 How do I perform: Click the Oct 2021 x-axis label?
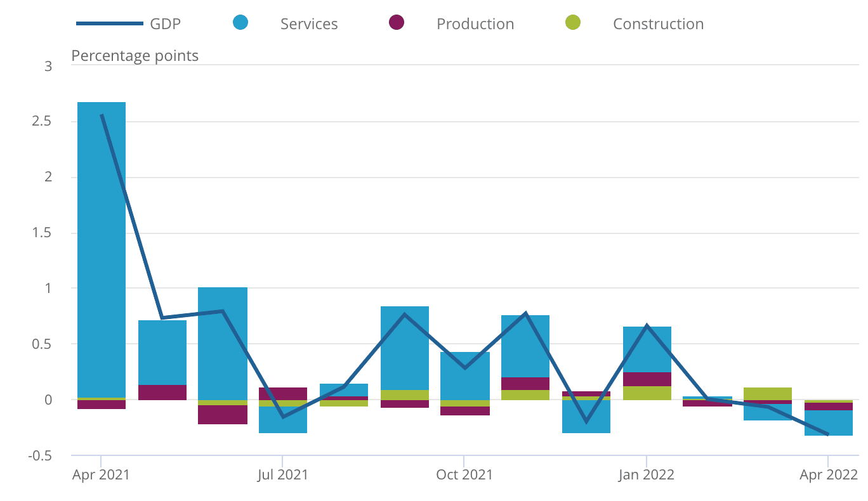tap(464, 475)
